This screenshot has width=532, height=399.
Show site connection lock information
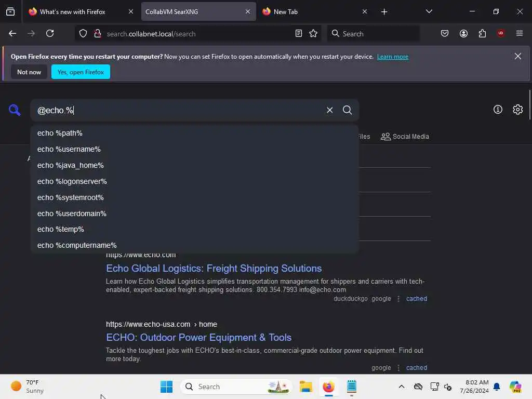97,34
